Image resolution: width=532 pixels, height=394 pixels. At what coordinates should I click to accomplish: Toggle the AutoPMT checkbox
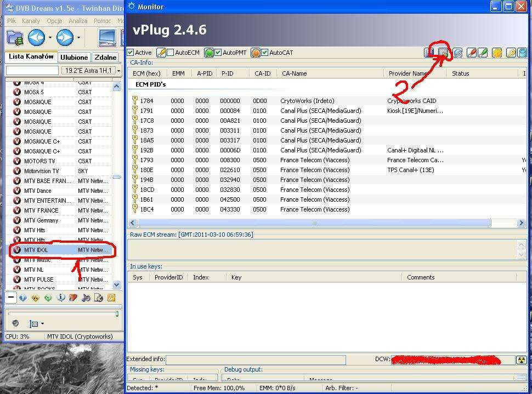[x=218, y=53]
